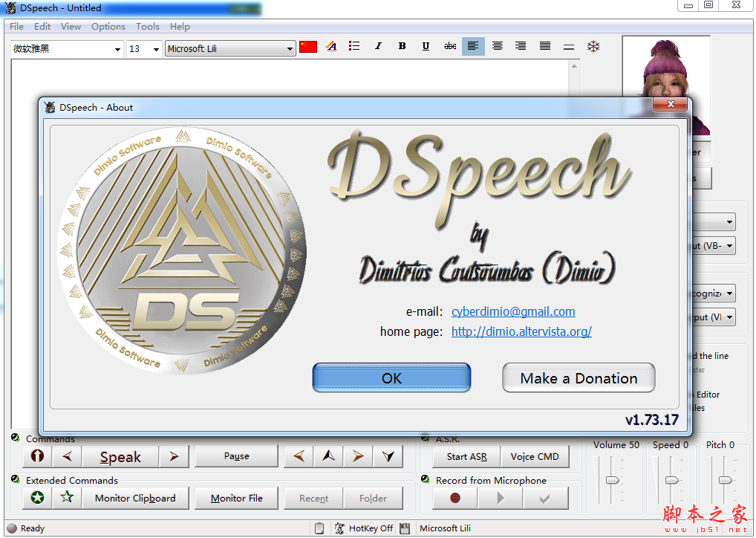Click Voice CMD button
The image size is (756, 538).
tap(534, 456)
